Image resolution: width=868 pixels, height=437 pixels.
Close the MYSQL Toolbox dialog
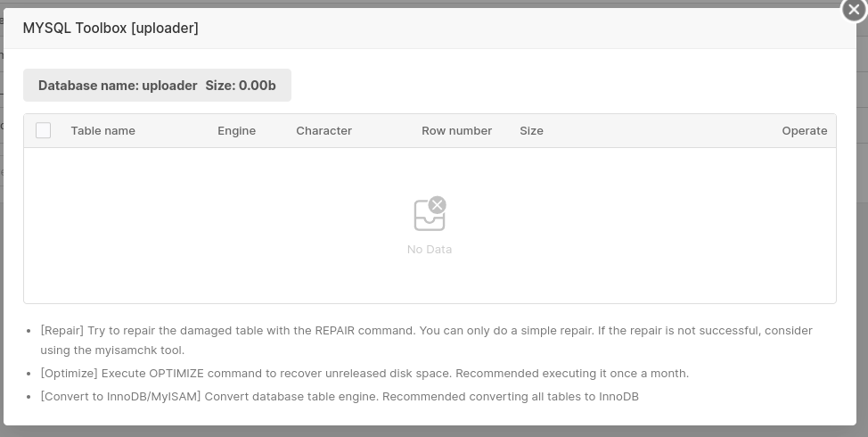pyautogui.click(x=854, y=10)
